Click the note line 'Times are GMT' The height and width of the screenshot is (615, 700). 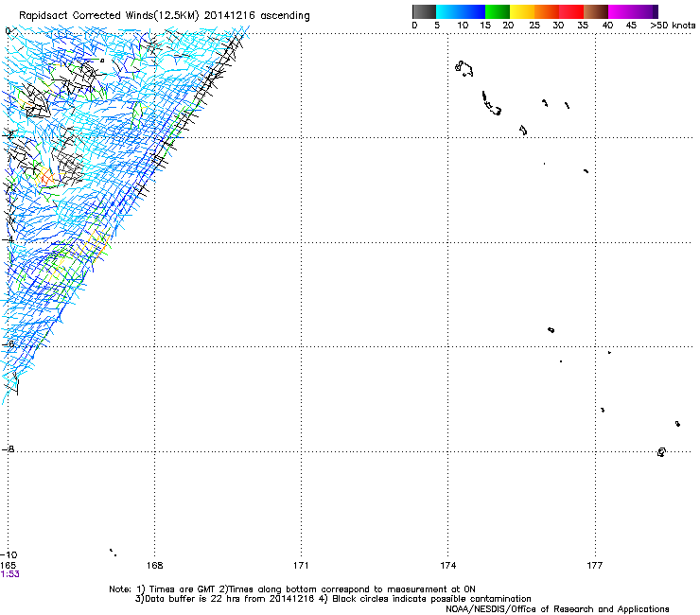(x=182, y=589)
